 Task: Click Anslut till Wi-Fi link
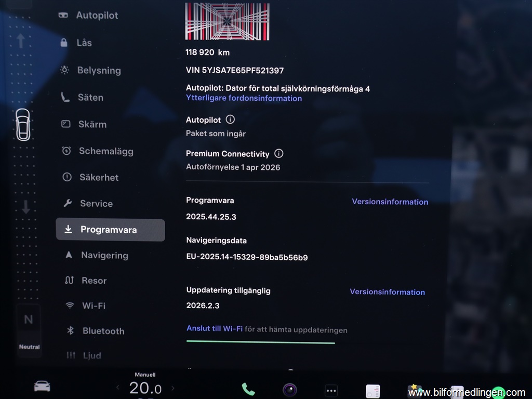(215, 329)
